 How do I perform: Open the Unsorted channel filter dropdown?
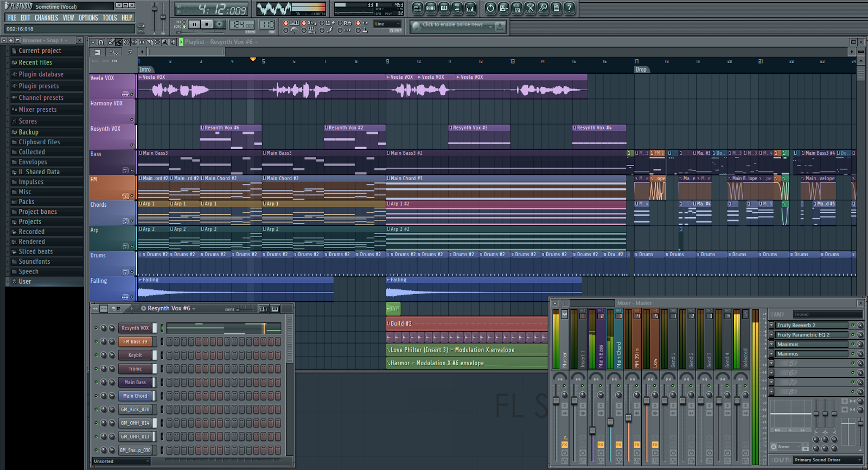121,461
